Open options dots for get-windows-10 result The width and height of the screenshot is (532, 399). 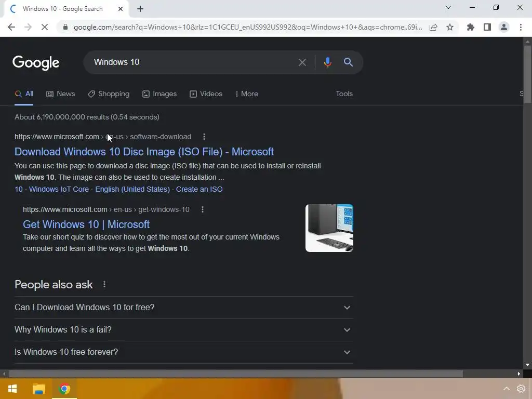click(x=203, y=210)
